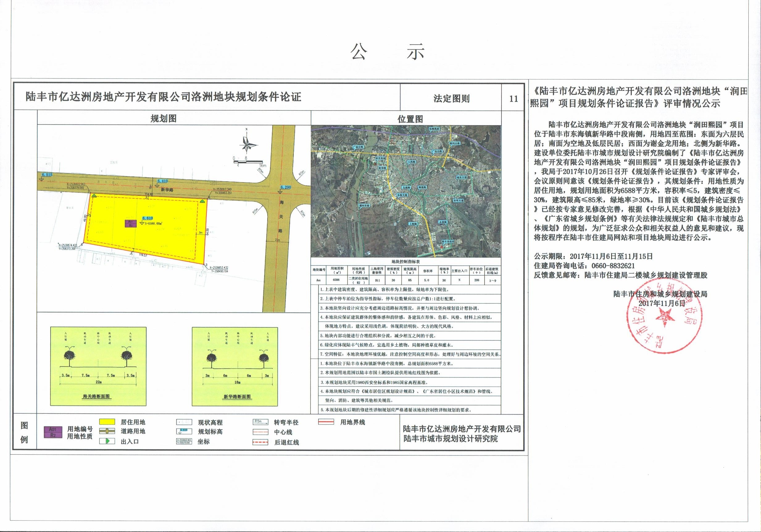Click the 城东大道 callout on the satellite map

pos(462,177)
